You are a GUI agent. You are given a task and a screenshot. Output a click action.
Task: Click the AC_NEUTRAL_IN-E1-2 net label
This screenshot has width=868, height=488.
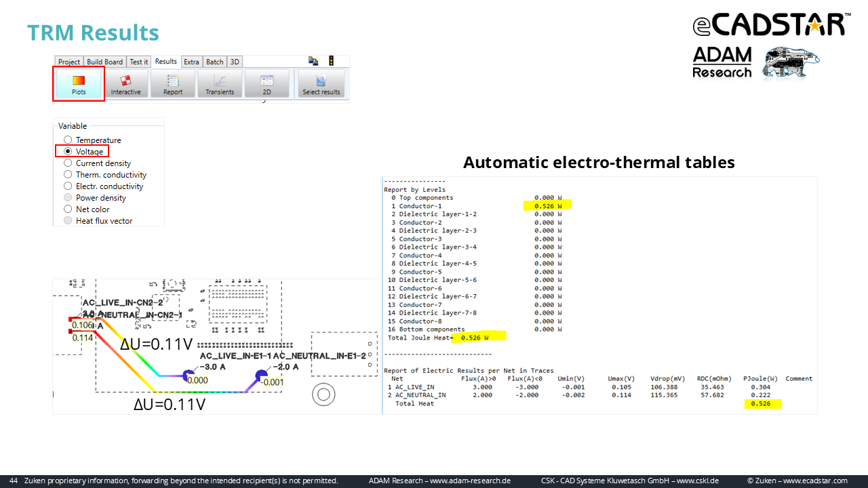coord(319,356)
